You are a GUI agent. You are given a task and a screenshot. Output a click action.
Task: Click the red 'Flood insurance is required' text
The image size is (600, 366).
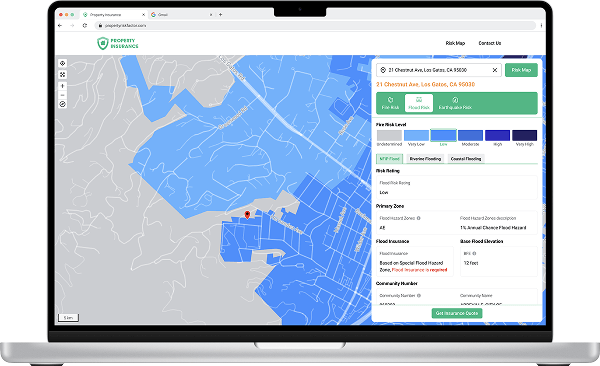(419, 270)
